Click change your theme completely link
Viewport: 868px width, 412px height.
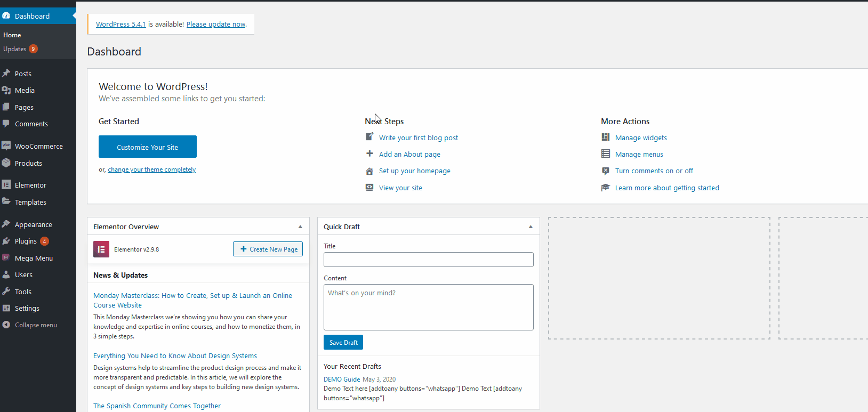tap(152, 169)
